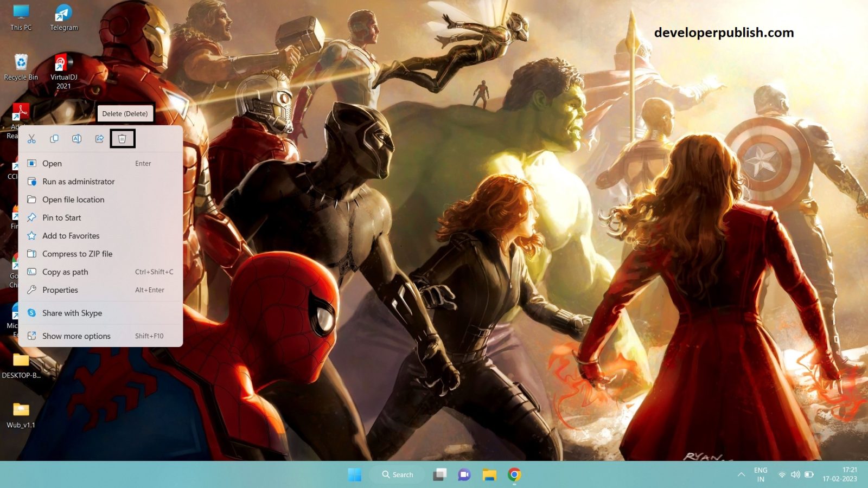This screenshot has height=488, width=868.
Task: Select the Copy icon in the context menu
Action: [x=54, y=139]
